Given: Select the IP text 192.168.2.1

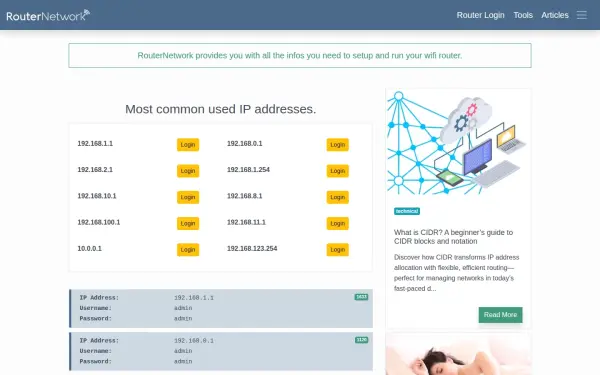Looking at the screenshot, I should [x=95, y=170].
